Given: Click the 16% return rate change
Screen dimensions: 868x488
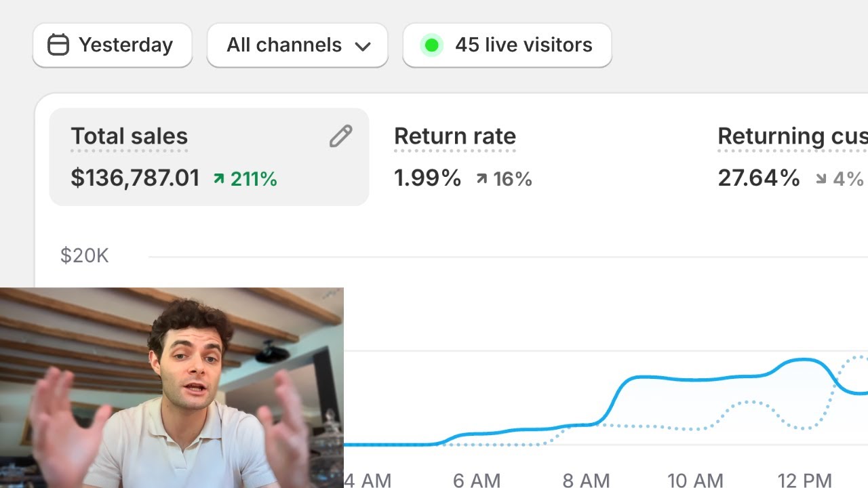Looking at the screenshot, I should click(504, 179).
